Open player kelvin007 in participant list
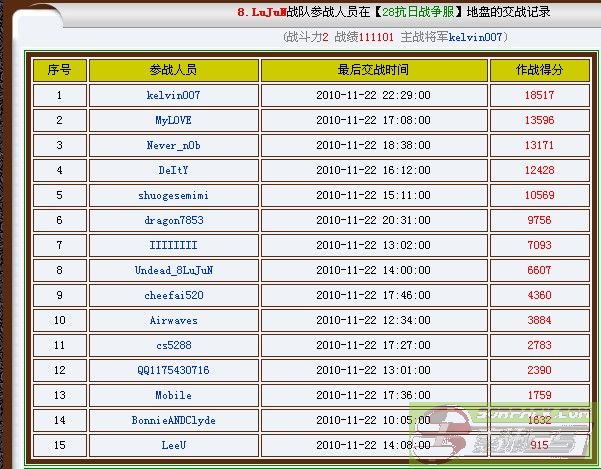 click(173, 95)
